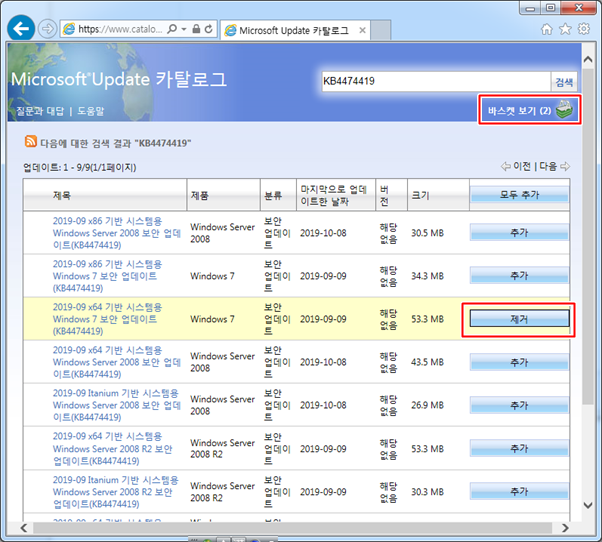
Task: Sort by 제목 column header
Action: 62,195
